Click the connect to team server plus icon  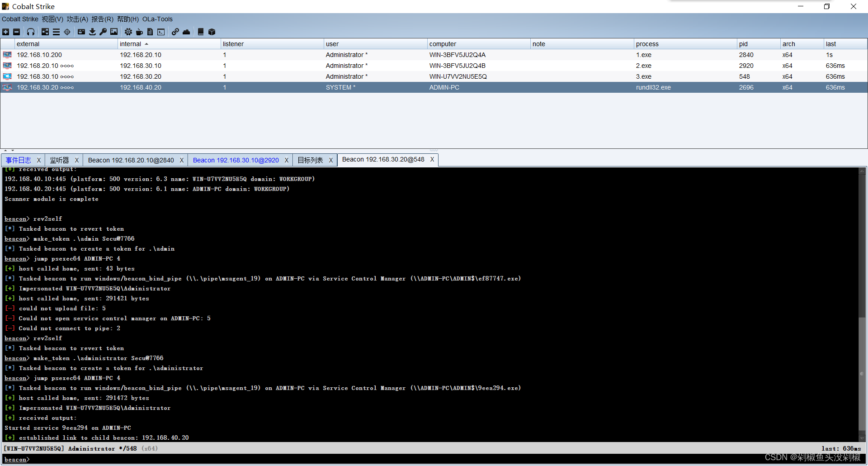click(5, 32)
